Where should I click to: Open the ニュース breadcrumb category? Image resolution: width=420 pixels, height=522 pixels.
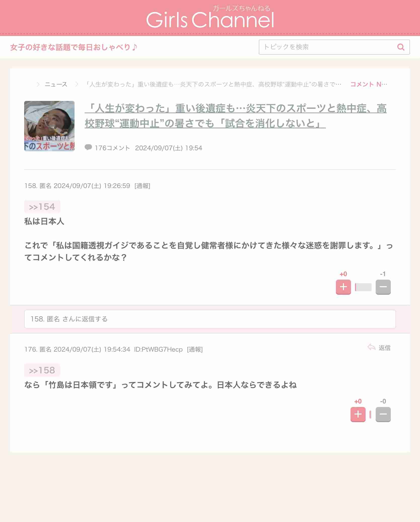(56, 84)
